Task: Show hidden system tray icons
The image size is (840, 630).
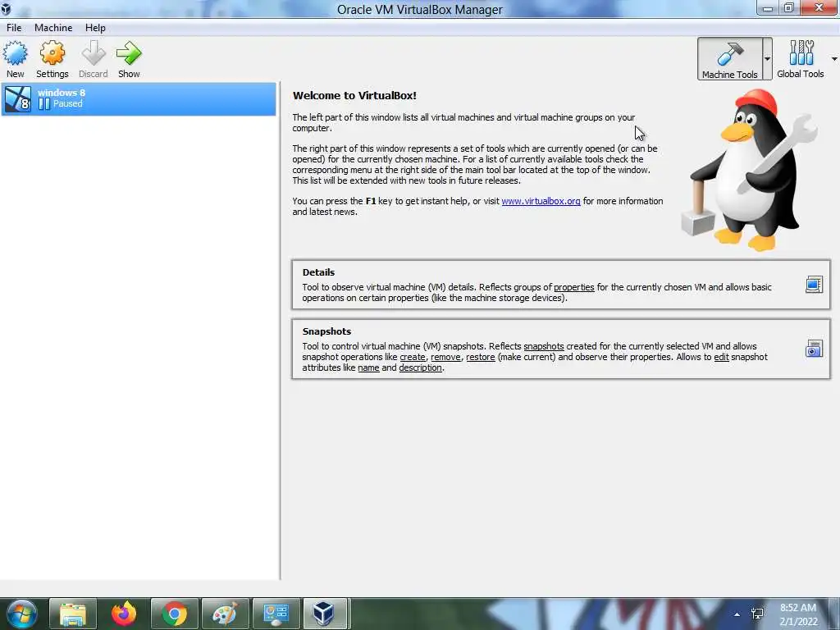Action: (x=737, y=614)
